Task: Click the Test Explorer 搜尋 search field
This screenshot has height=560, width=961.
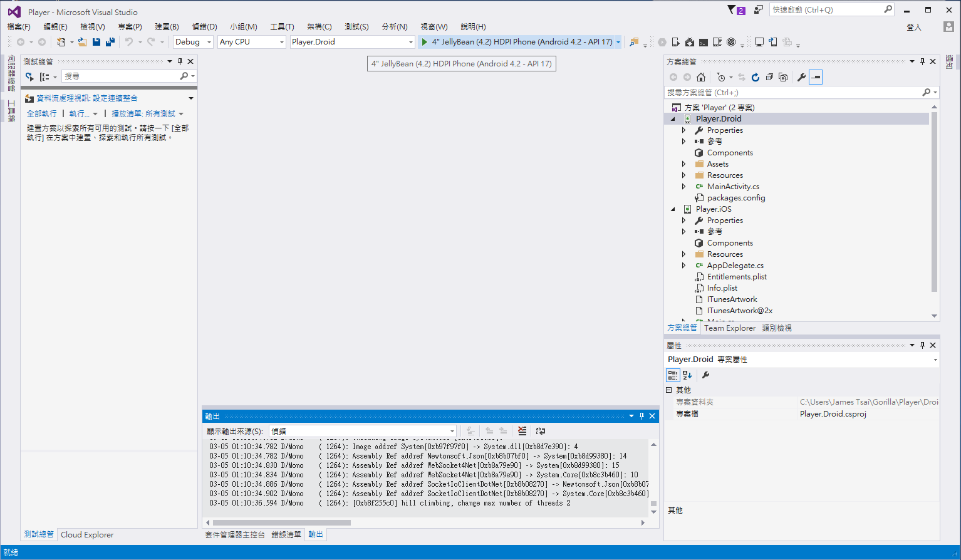Action: click(x=129, y=76)
